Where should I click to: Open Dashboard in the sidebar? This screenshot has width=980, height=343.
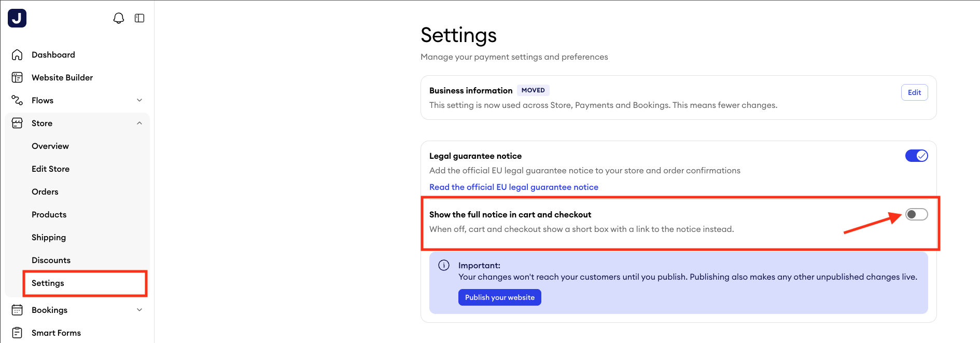tap(53, 54)
